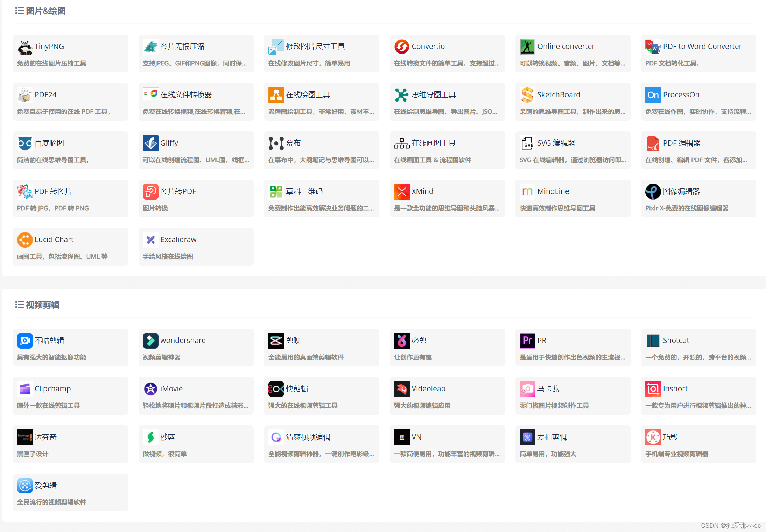Click description 在线画图工具 & 流程图软件
Screen dimensions: 766x532
(x=433, y=160)
